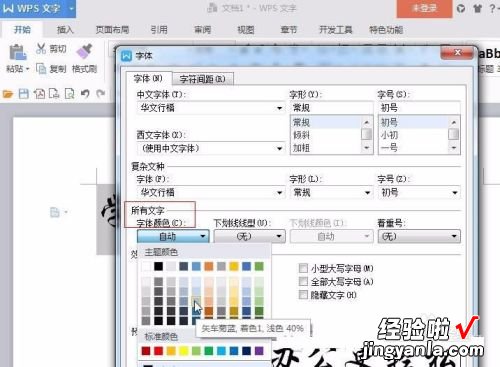Viewport: 500px width, 367px height.
Task: Pick the purple standard color swatch
Action: click(259, 351)
